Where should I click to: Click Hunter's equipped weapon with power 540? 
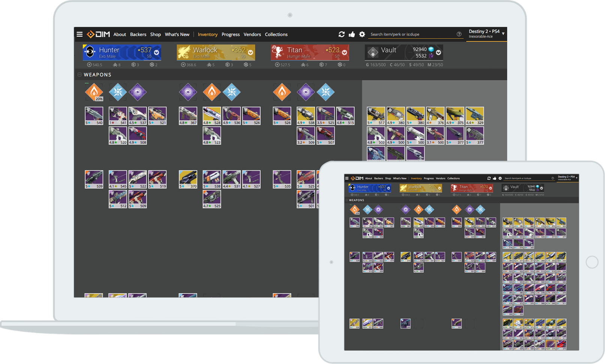pos(94,116)
